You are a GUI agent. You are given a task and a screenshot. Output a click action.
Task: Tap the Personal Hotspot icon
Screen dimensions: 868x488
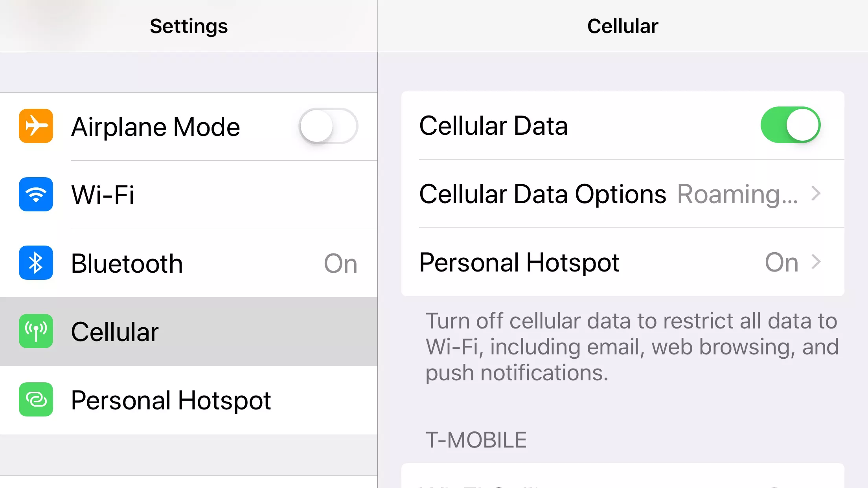(35, 399)
